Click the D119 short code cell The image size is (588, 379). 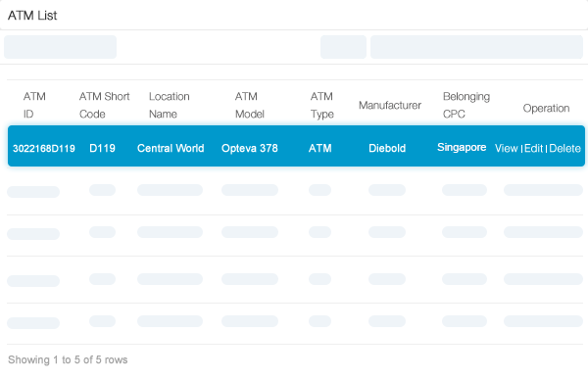[x=102, y=149]
